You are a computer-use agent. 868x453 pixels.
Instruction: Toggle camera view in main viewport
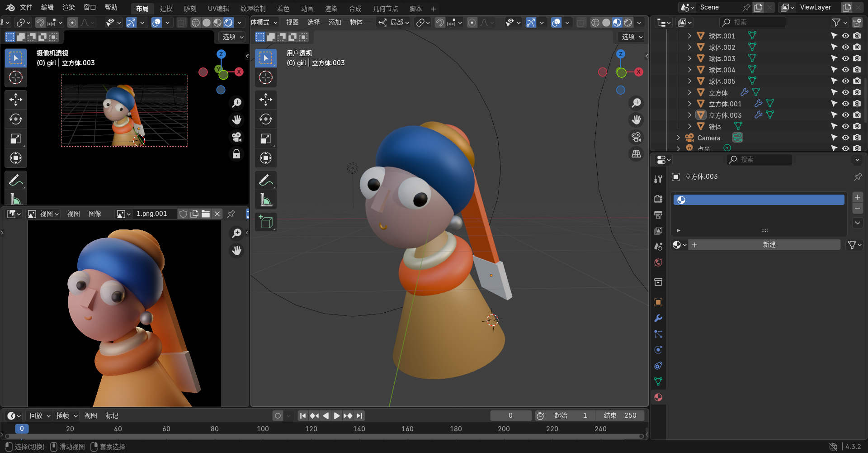tap(636, 137)
